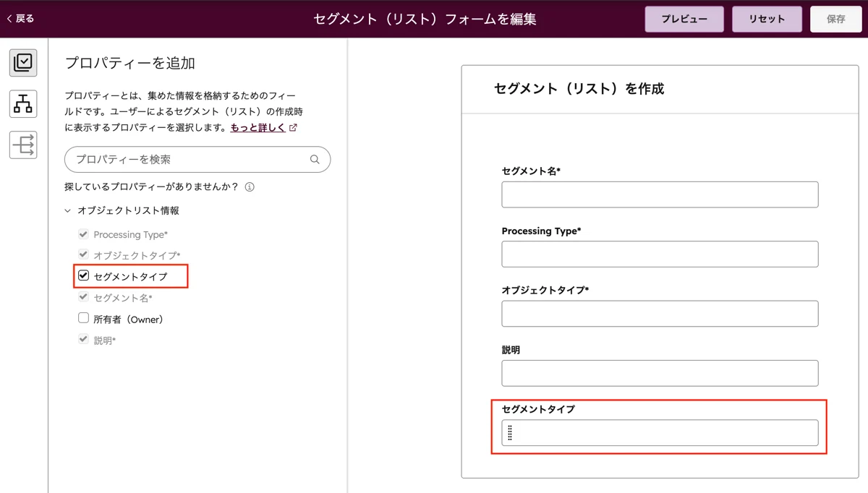Click the back chevron next to 戻る
This screenshot has width=868, height=493.
[x=9, y=19]
